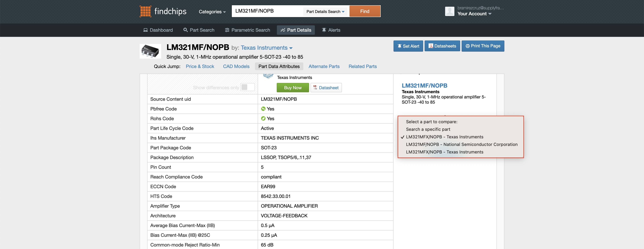Image resolution: width=644 pixels, height=249 pixels.
Task: Click the '65 dB' common-mode reject value
Action: coord(267,245)
